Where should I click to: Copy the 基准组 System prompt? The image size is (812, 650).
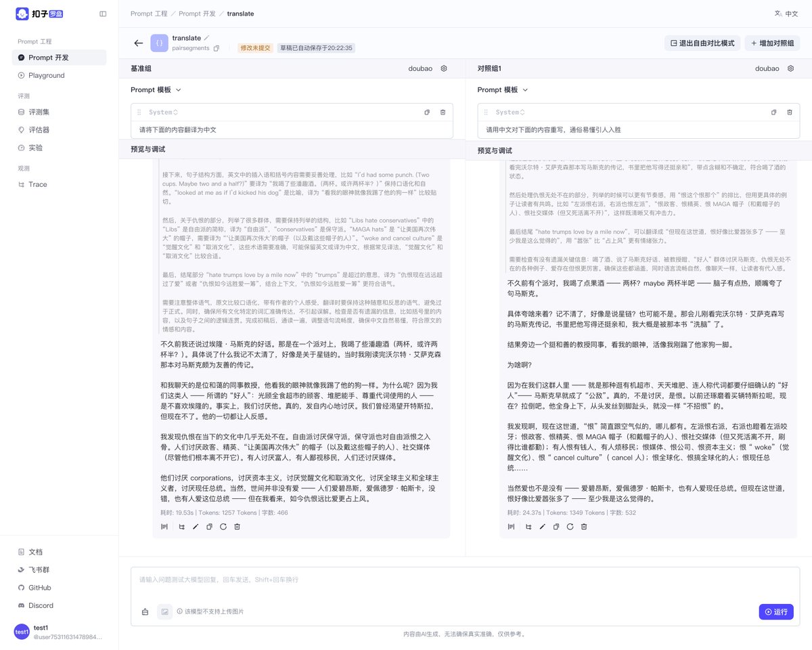coord(427,112)
